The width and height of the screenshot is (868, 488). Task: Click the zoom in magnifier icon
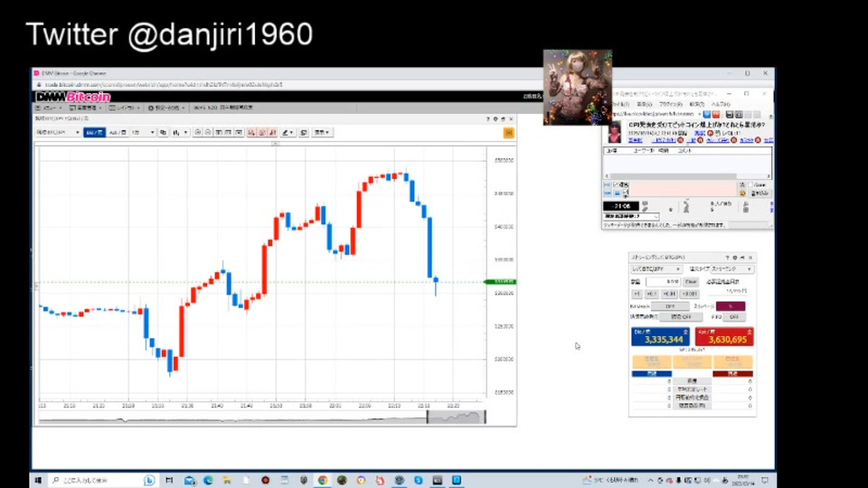pos(198,133)
